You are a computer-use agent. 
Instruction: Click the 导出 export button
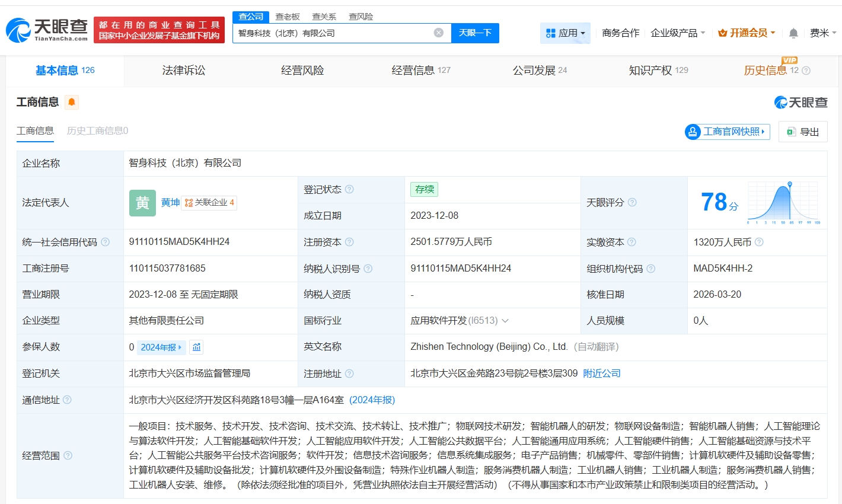pos(803,132)
